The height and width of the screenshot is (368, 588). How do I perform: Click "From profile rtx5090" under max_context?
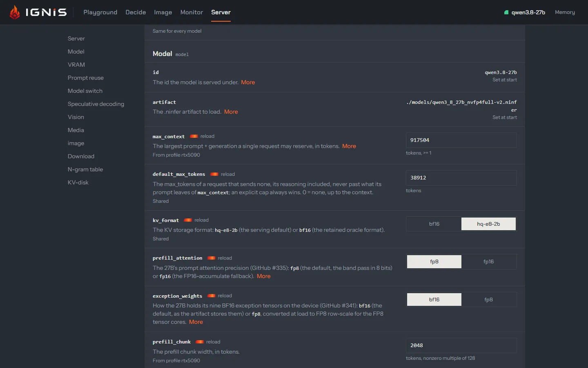[176, 155]
